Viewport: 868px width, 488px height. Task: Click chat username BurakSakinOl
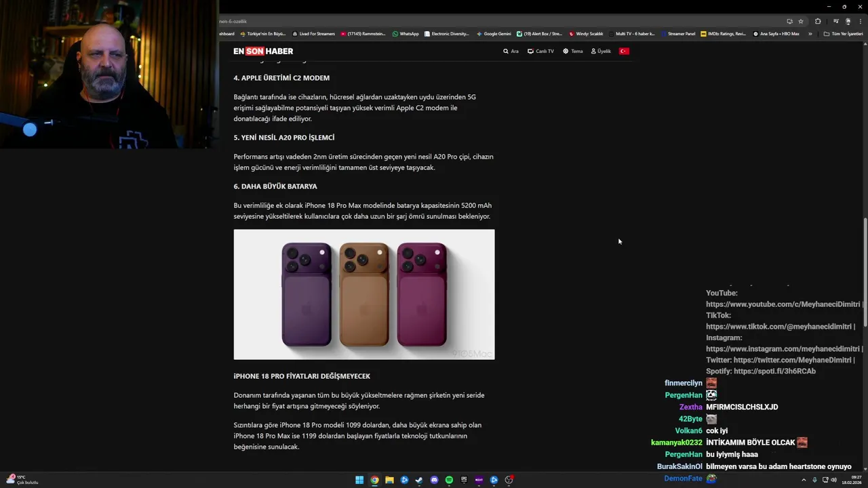(679, 466)
